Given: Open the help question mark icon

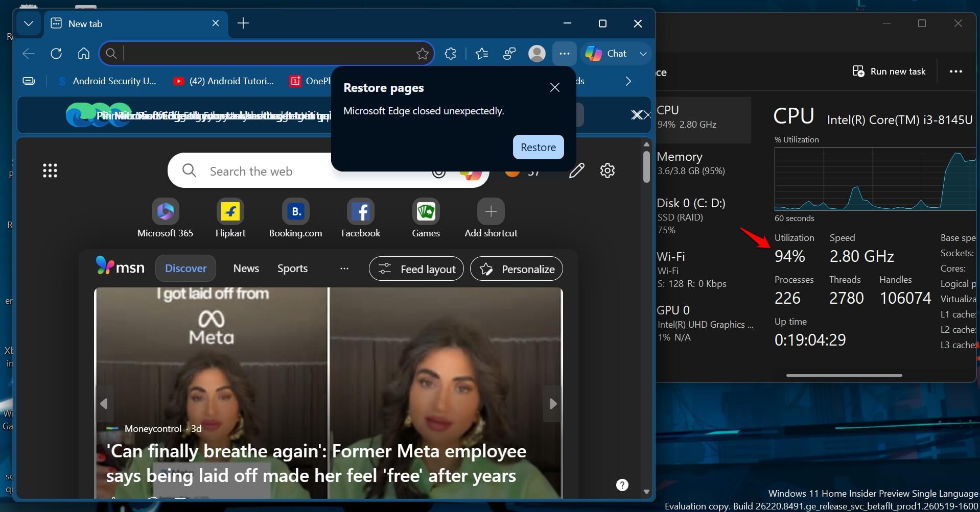Looking at the screenshot, I should click(x=622, y=485).
